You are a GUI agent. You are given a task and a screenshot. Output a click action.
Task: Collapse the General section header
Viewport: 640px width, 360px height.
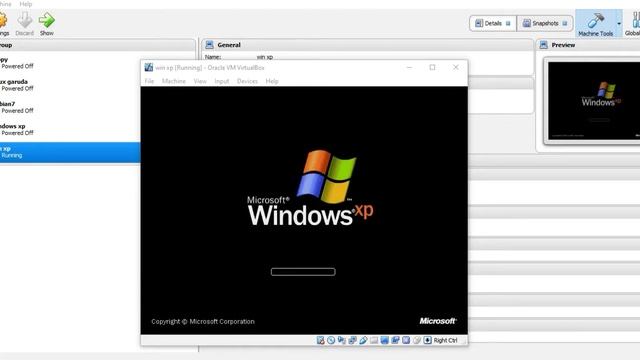tap(367, 45)
